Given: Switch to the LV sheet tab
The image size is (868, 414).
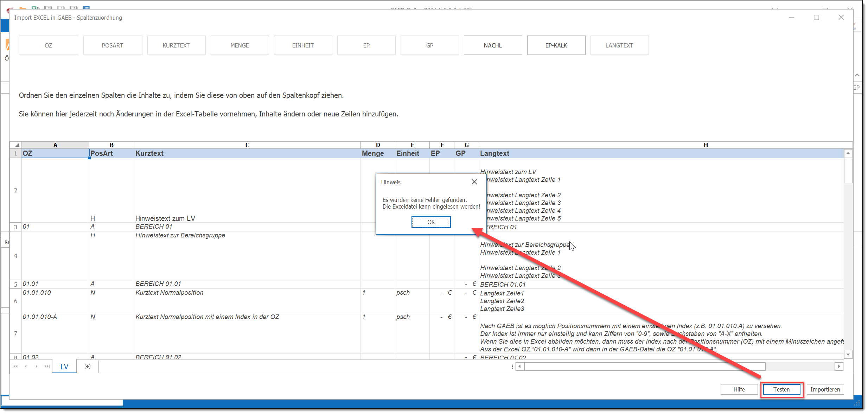Looking at the screenshot, I should click(x=64, y=367).
